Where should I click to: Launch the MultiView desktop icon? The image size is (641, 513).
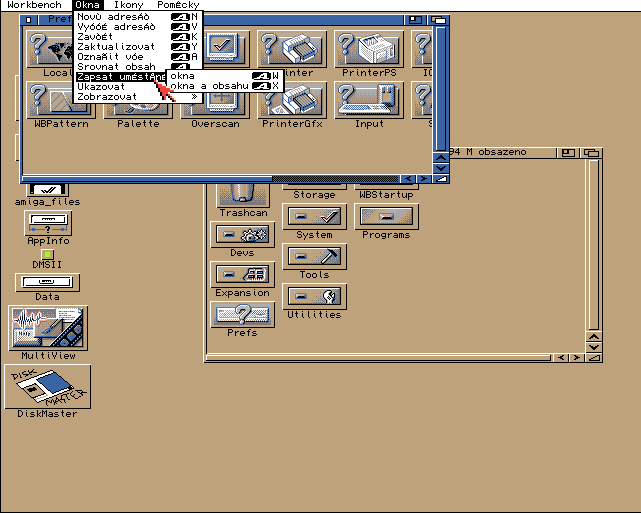pos(47,328)
